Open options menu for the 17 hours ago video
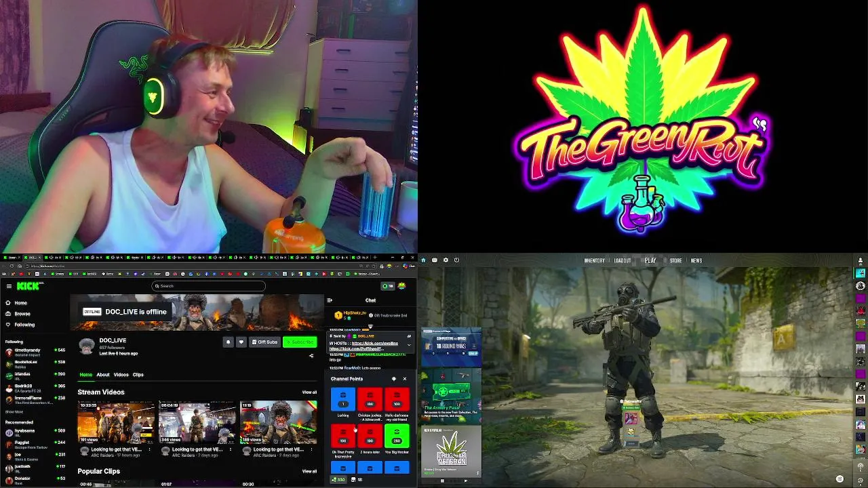The width and height of the screenshot is (868, 488). click(149, 449)
